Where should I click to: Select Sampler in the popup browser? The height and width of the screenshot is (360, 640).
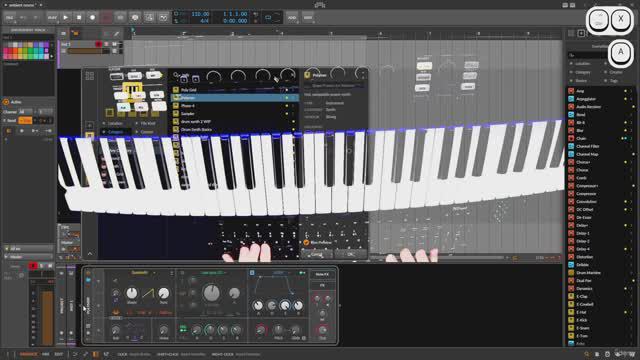point(235,114)
